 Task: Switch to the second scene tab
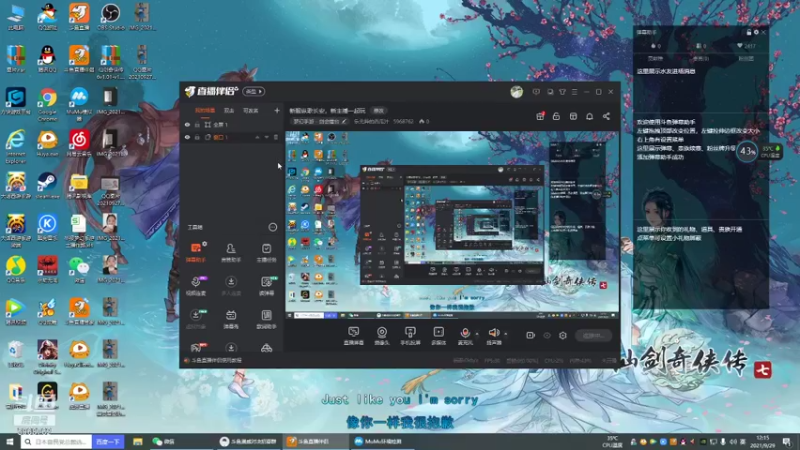(x=229, y=111)
